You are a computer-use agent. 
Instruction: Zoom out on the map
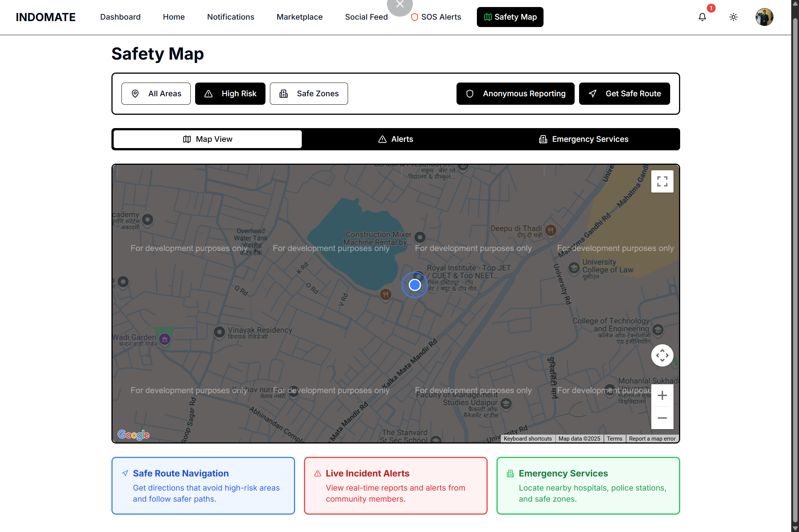[x=662, y=418]
